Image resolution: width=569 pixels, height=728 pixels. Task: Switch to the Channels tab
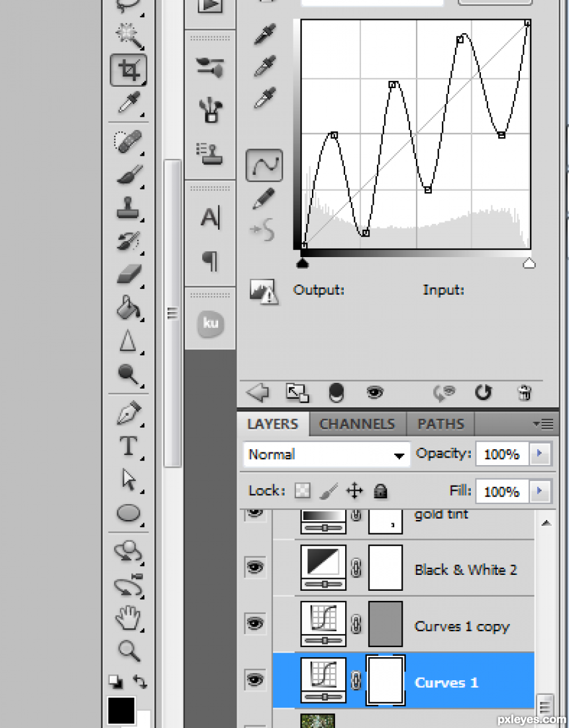coord(357,424)
